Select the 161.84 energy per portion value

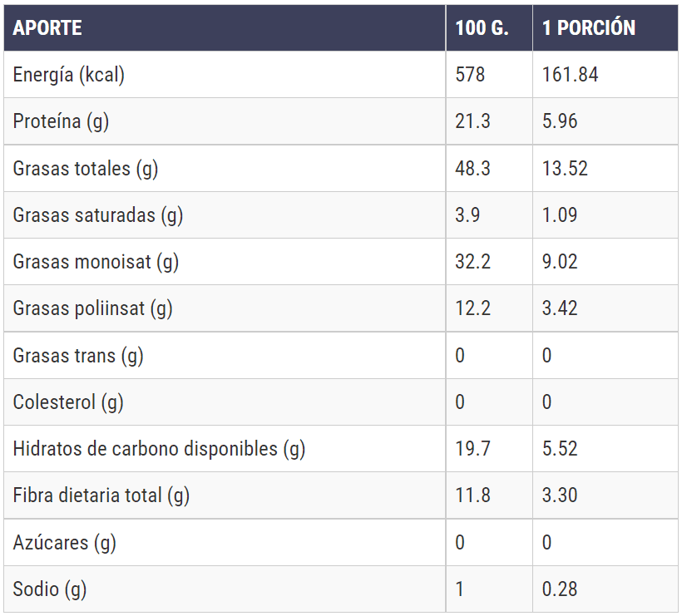571,75
